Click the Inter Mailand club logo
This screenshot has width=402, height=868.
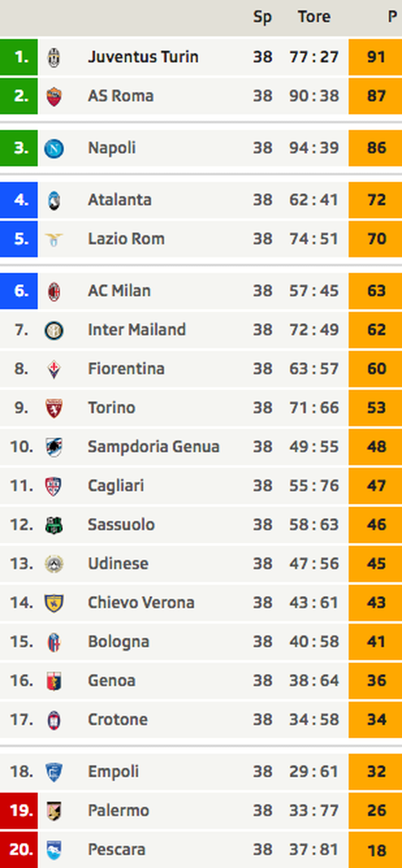tap(54, 331)
